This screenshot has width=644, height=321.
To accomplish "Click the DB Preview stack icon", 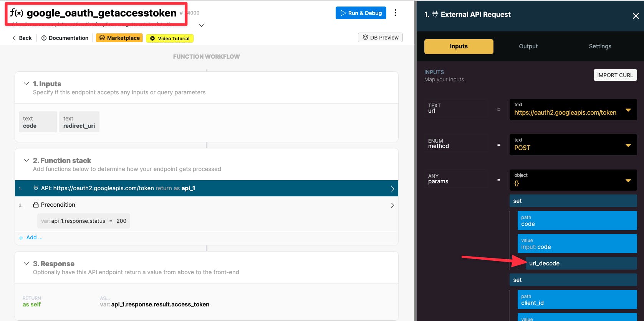I will tap(366, 38).
